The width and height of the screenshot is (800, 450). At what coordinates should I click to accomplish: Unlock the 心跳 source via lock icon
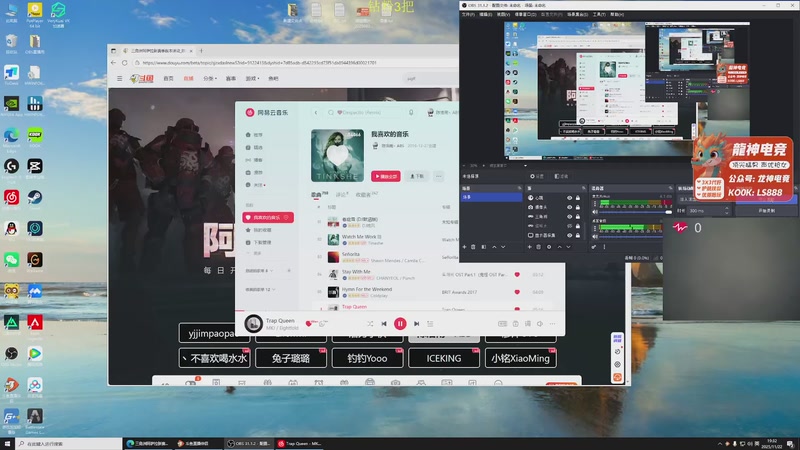[x=578, y=198]
